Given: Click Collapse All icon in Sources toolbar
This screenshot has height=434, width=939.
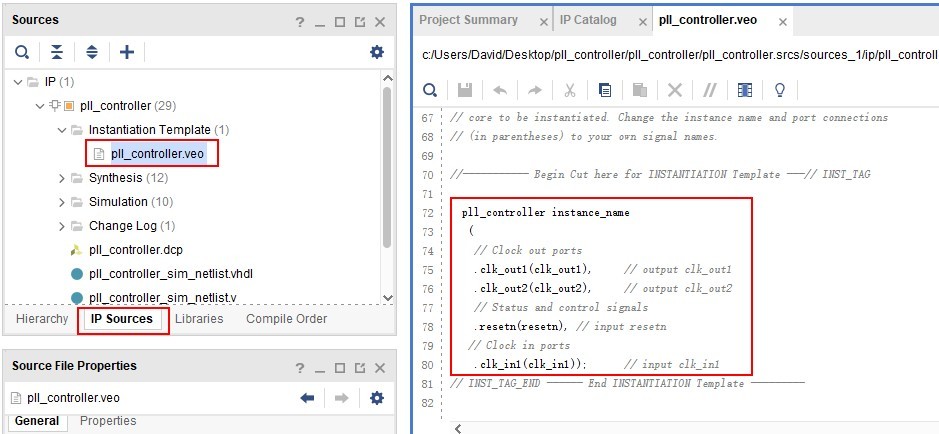Looking at the screenshot, I should pyautogui.click(x=56, y=52).
